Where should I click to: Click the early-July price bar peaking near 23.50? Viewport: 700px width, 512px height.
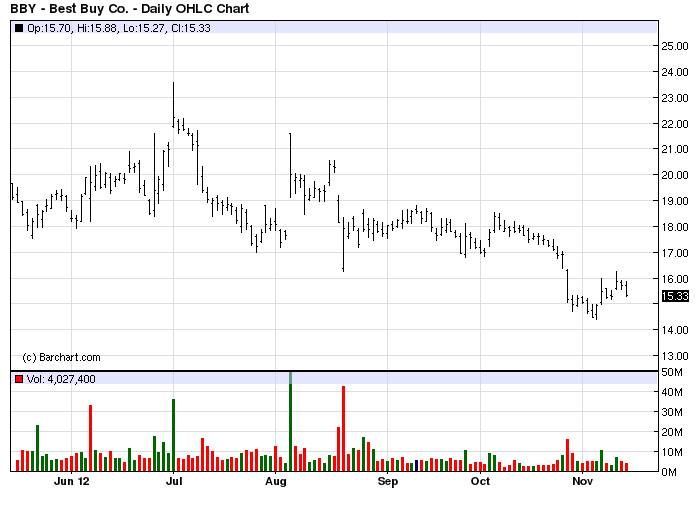[x=174, y=105]
